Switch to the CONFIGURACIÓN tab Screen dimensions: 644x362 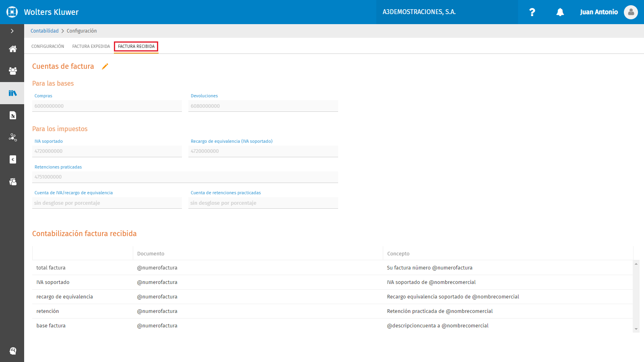(47, 46)
